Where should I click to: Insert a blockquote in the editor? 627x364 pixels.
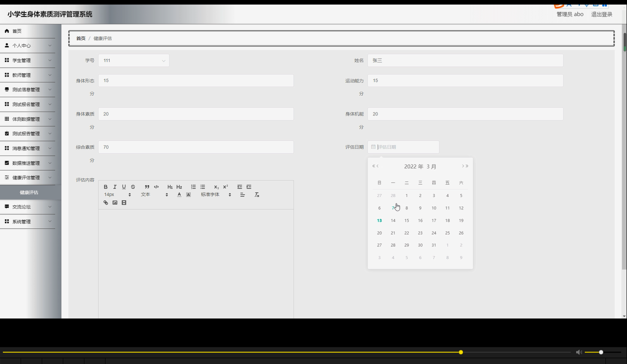coord(147,187)
